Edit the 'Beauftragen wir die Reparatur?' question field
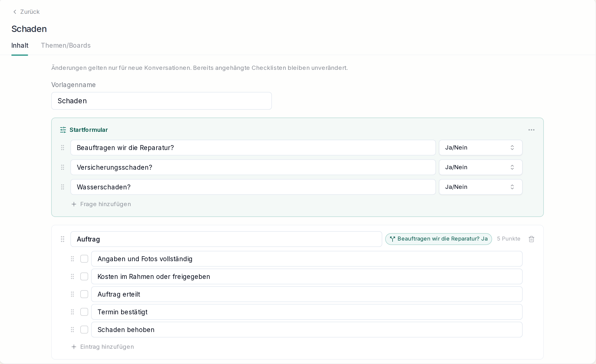The height and width of the screenshot is (364, 596). coord(253,148)
